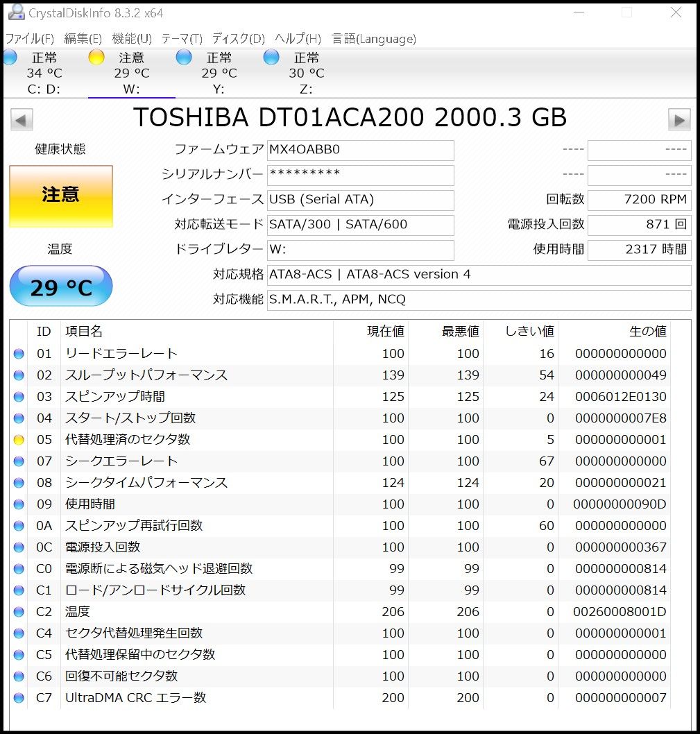Click the yellow status dot for attribute 05
The height and width of the screenshot is (734, 700).
point(19,440)
